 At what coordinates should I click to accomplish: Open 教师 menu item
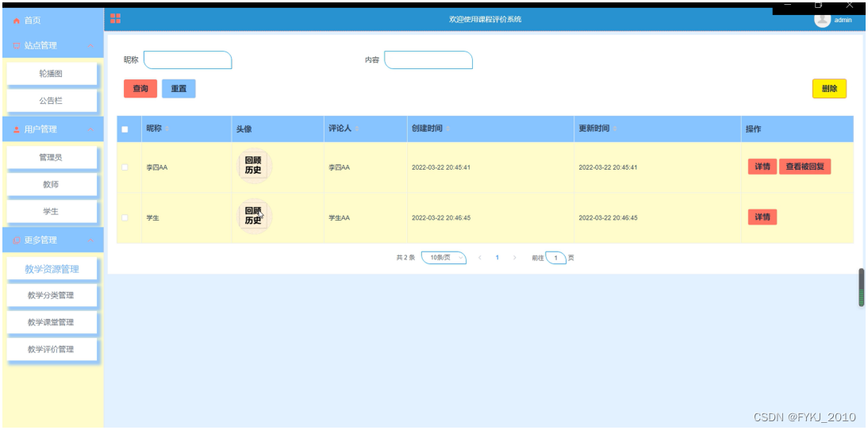point(52,185)
